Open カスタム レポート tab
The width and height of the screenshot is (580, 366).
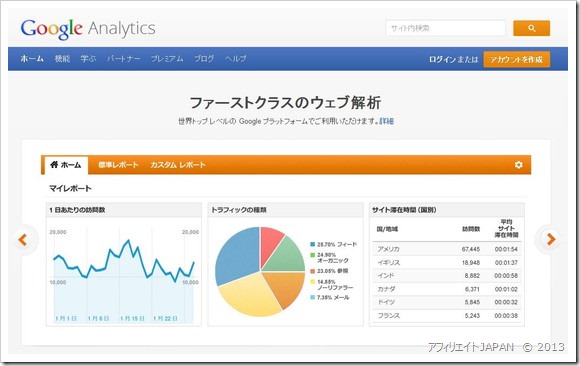tap(178, 165)
